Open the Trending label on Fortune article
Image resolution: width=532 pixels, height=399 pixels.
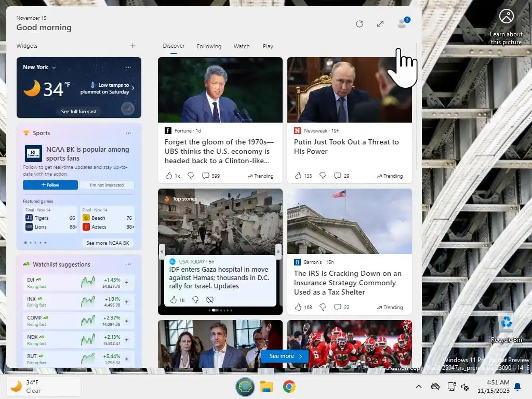[x=261, y=176]
